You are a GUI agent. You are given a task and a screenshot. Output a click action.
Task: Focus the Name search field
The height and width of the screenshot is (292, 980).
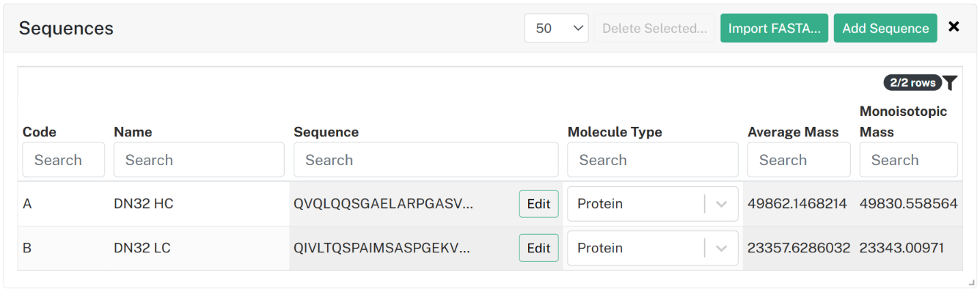point(199,160)
